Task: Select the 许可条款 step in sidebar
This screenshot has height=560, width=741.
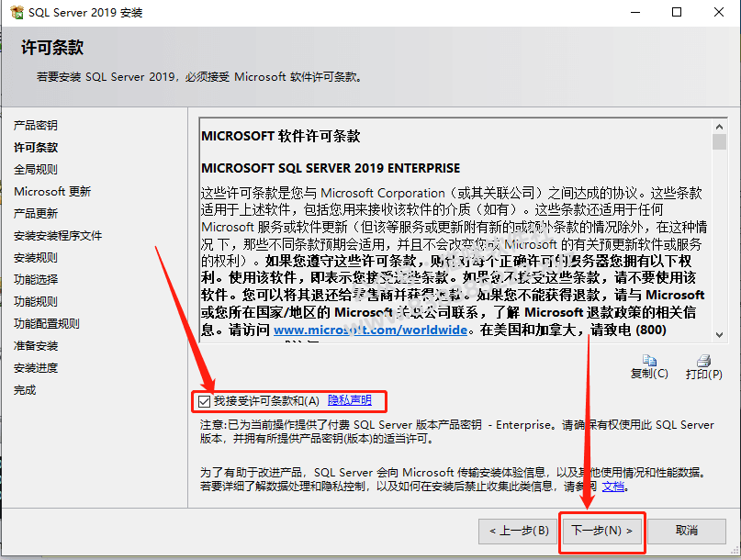Action: [x=36, y=148]
